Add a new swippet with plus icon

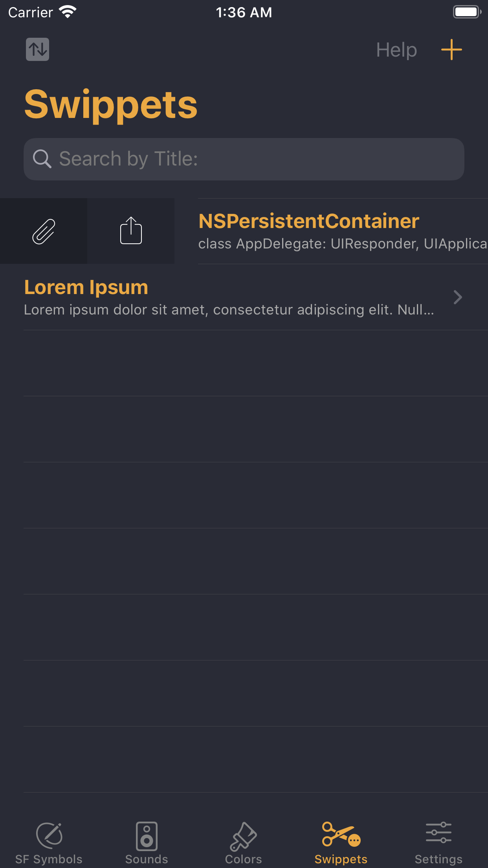[451, 50]
